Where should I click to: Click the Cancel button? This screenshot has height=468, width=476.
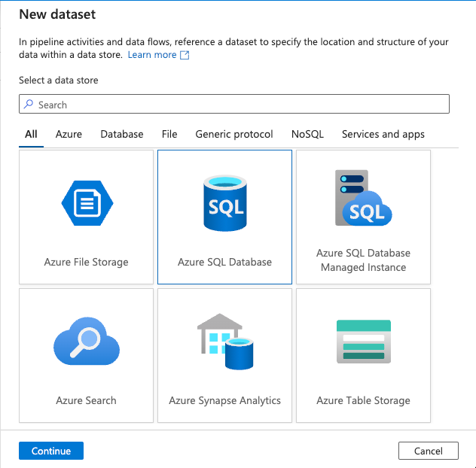point(428,451)
